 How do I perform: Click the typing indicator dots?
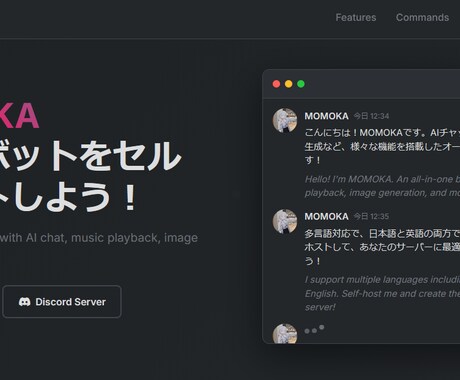pos(314,329)
